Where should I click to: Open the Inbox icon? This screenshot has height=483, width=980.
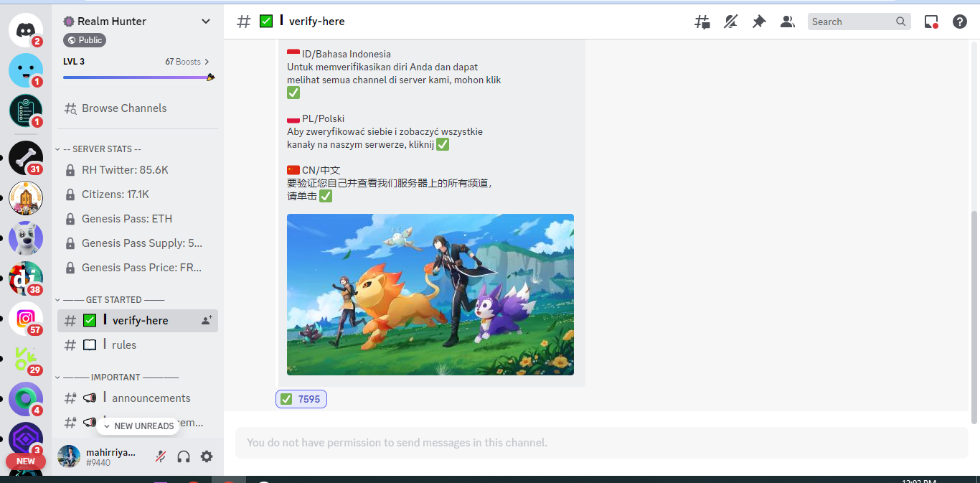point(931,22)
